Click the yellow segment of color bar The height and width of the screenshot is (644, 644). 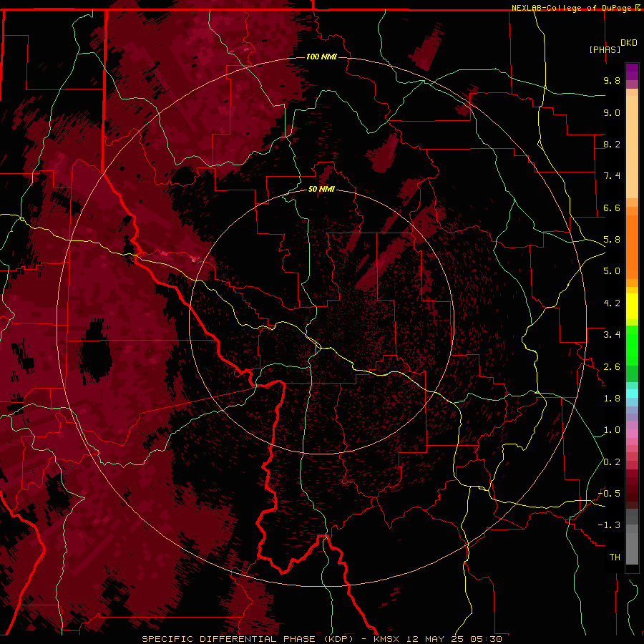(632, 306)
